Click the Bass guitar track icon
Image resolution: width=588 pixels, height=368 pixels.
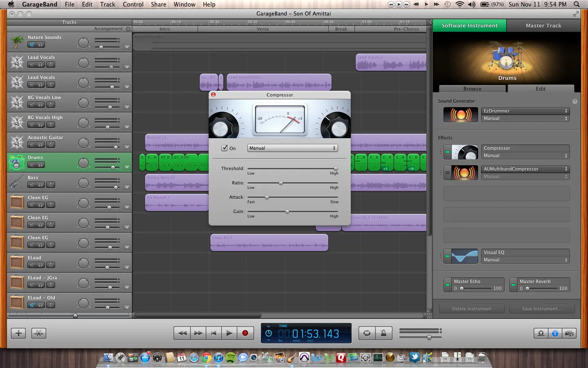coord(17,182)
